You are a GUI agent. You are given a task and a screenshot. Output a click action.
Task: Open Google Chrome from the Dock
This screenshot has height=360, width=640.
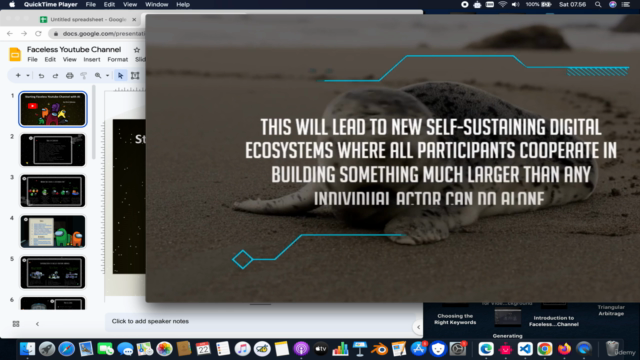pos(544,349)
